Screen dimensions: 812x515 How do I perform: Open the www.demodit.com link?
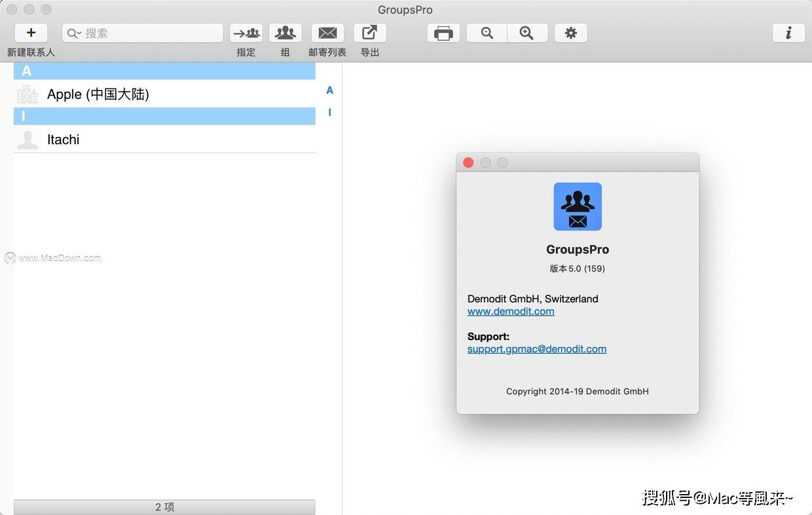point(511,311)
